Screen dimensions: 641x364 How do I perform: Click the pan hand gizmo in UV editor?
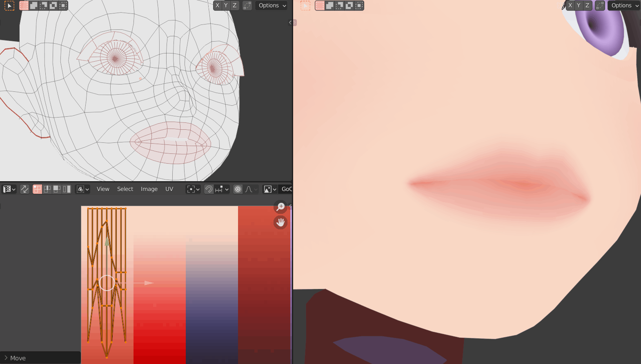pos(280,222)
